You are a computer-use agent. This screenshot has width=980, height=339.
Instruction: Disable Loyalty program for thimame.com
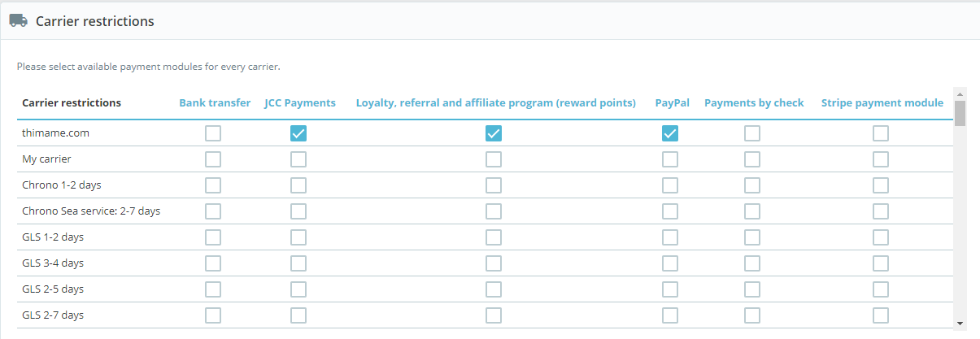click(494, 133)
